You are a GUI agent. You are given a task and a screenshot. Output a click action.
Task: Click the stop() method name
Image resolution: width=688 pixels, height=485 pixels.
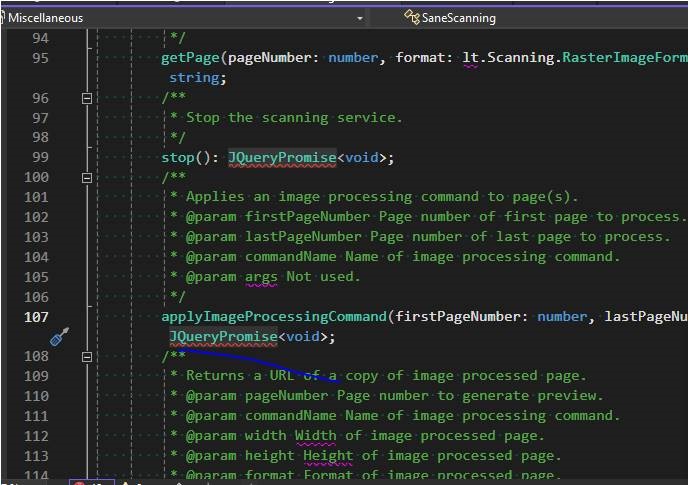point(178,158)
